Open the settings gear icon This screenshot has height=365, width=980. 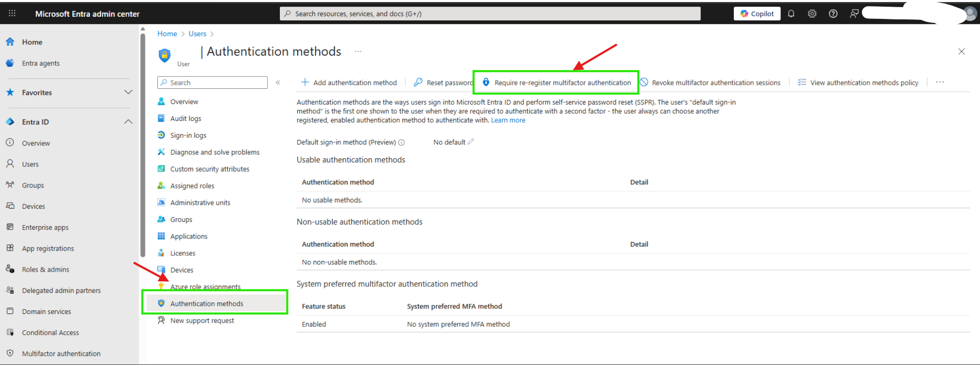[x=812, y=14]
